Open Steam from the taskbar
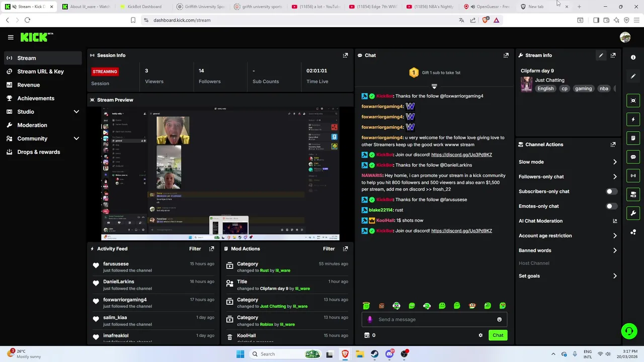Image resolution: width=644 pixels, height=362 pixels. (374, 354)
